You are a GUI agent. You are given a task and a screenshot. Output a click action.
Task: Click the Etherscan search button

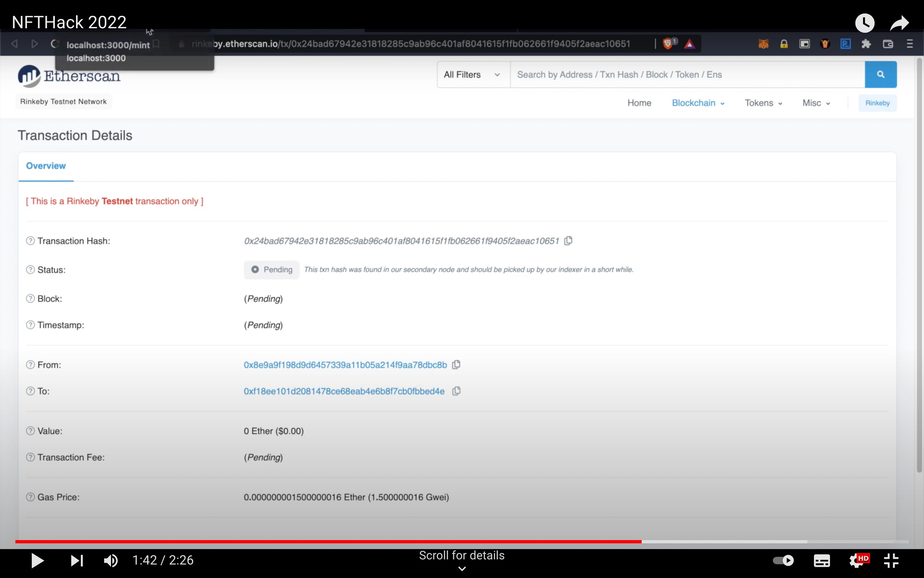(x=880, y=74)
